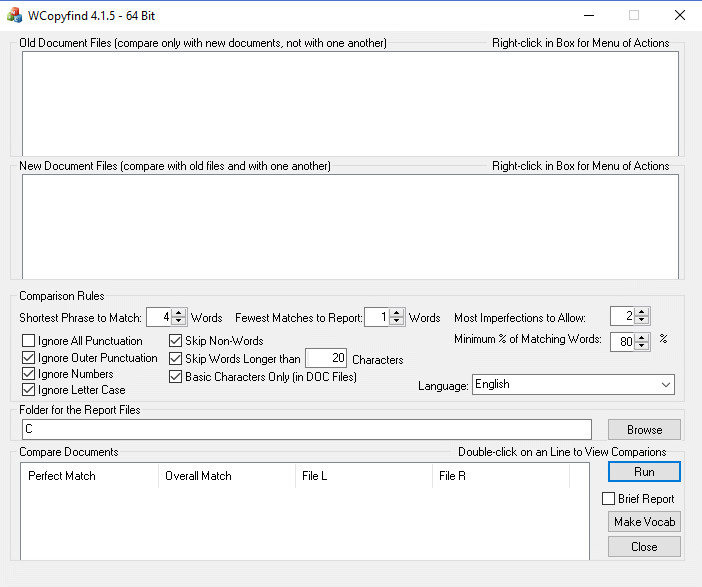Click the Most Imperfections number field

click(623, 316)
